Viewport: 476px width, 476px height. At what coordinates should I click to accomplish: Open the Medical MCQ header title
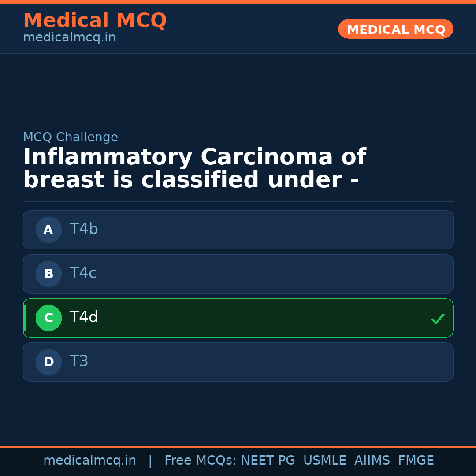(95, 20)
